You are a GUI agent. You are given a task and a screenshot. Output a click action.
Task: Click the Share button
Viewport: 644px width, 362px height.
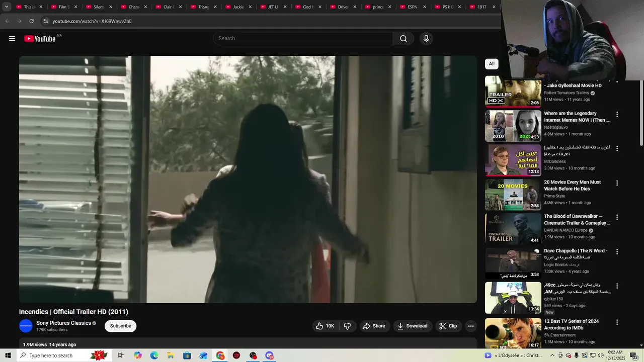[x=374, y=326]
